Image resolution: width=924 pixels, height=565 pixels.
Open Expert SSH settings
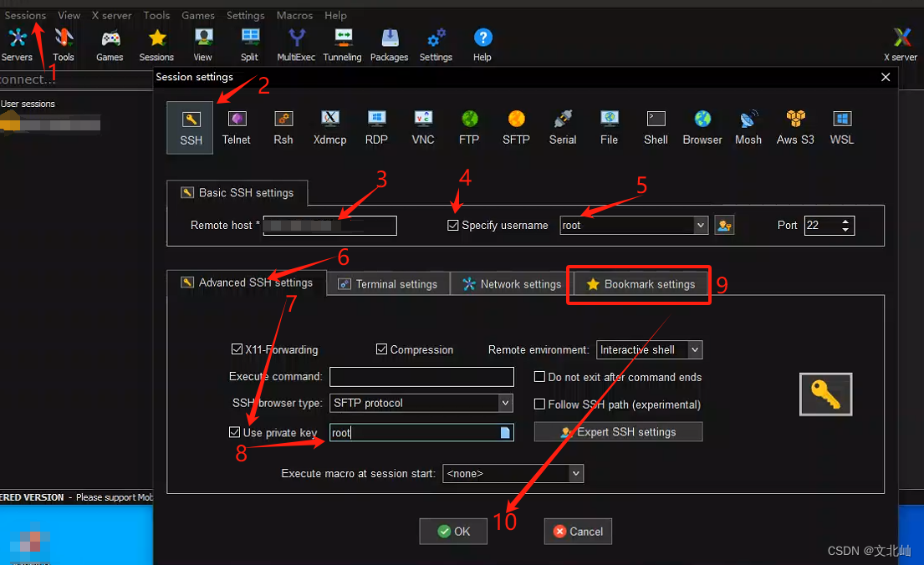coord(618,432)
